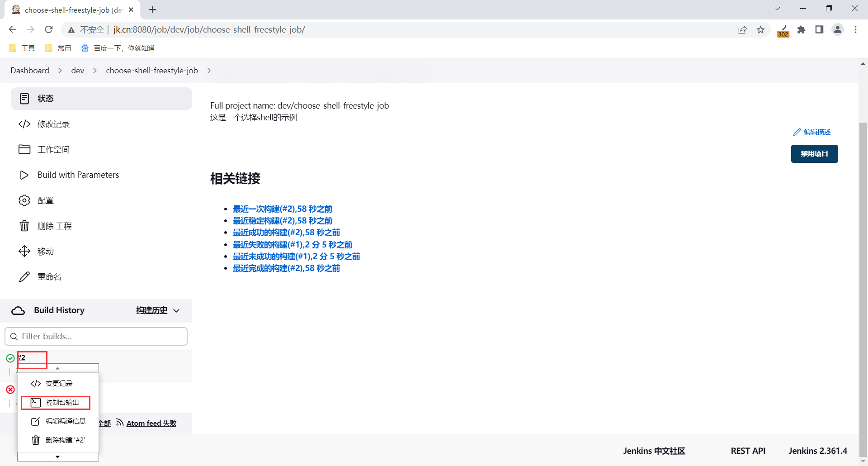Click the share page icon in address bar
This screenshot has height=466, width=868.
[742, 29]
